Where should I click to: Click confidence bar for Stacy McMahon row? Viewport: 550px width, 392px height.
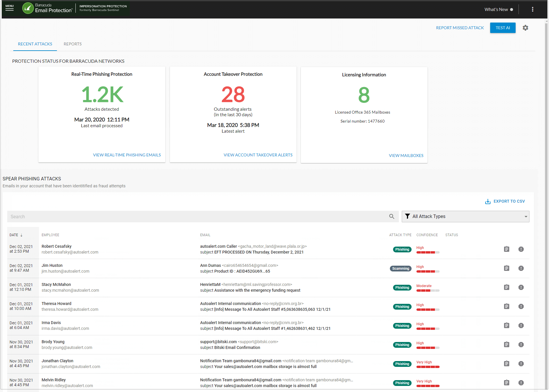(x=428, y=291)
